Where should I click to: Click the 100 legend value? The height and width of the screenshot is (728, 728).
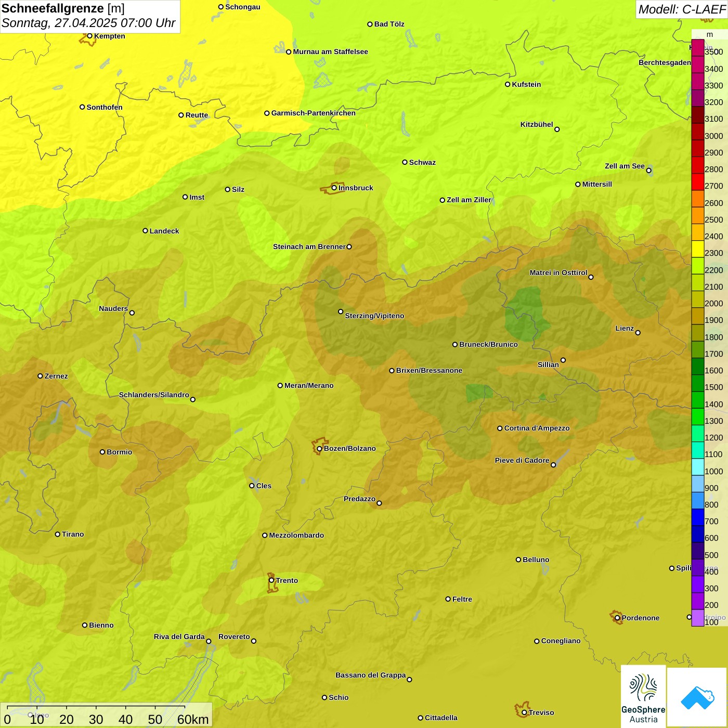tap(711, 622)
